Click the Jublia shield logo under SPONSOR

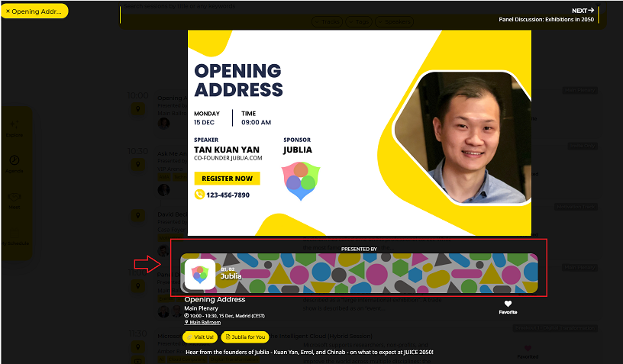[x=301, y=180]
